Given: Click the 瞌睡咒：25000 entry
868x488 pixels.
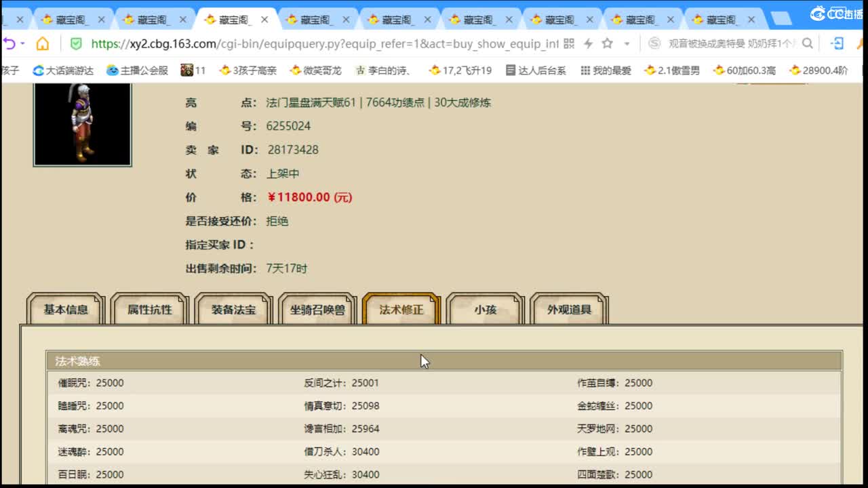Looking at the screenshot, I should tap(91, 406).
